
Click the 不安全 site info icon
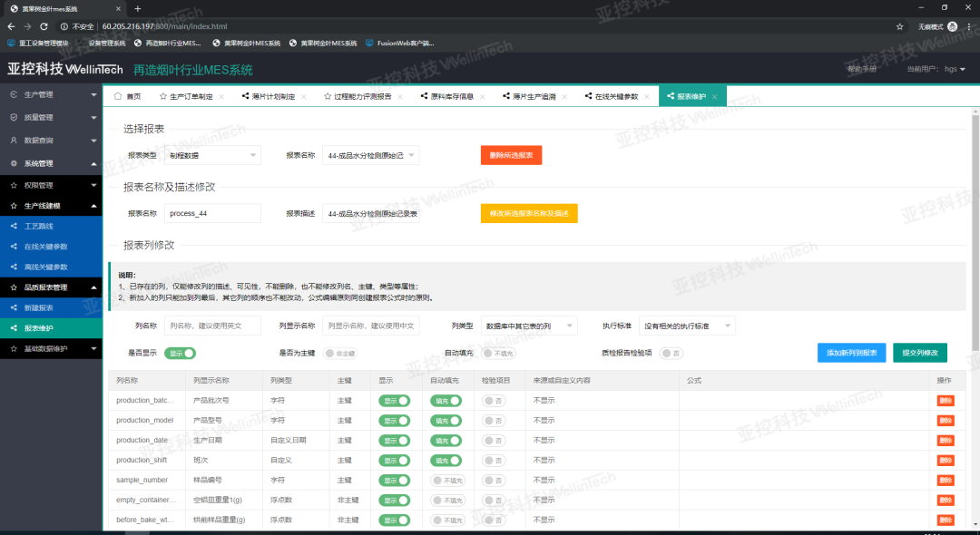point(64,26)
